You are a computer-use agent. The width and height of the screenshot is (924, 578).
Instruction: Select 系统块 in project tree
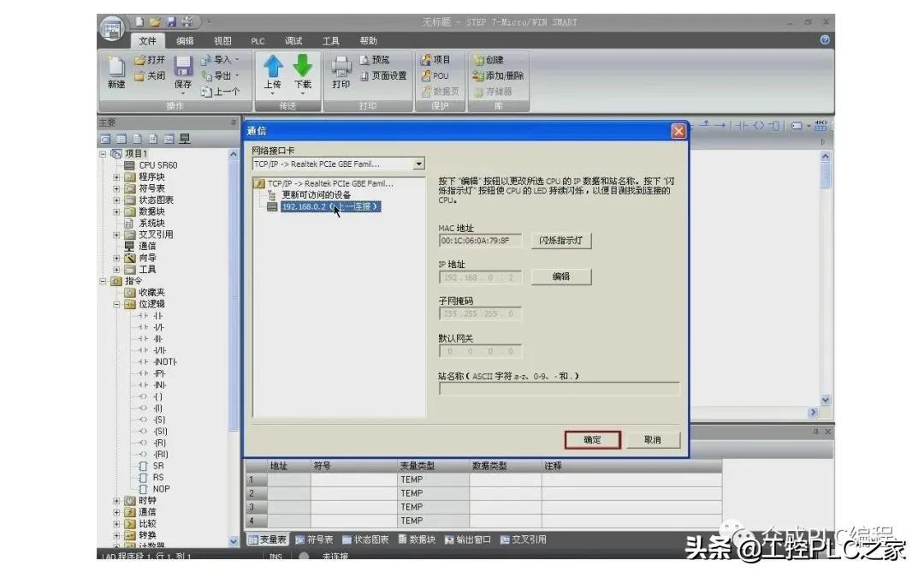151,223
